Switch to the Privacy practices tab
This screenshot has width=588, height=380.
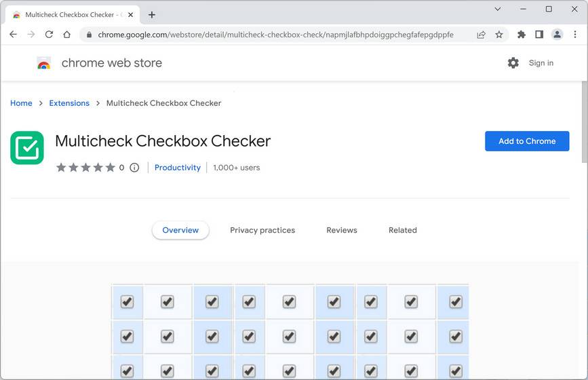coord(262,230)
